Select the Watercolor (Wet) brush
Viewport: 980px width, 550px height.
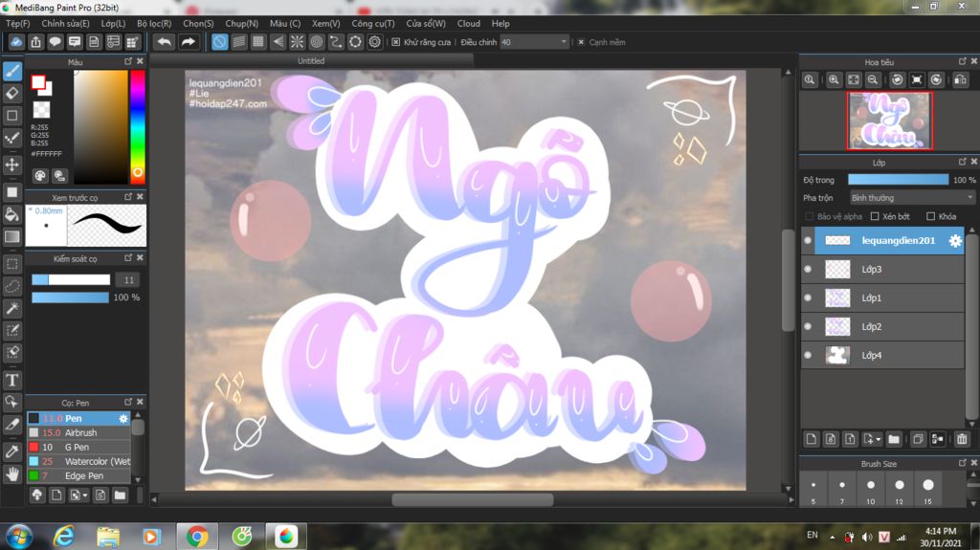(x=78, y=461)
